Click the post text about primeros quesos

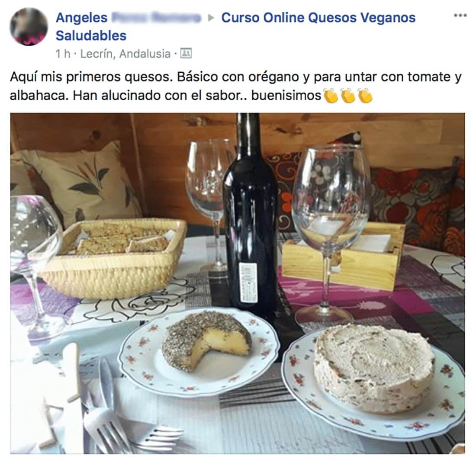[x=235, y=86]
